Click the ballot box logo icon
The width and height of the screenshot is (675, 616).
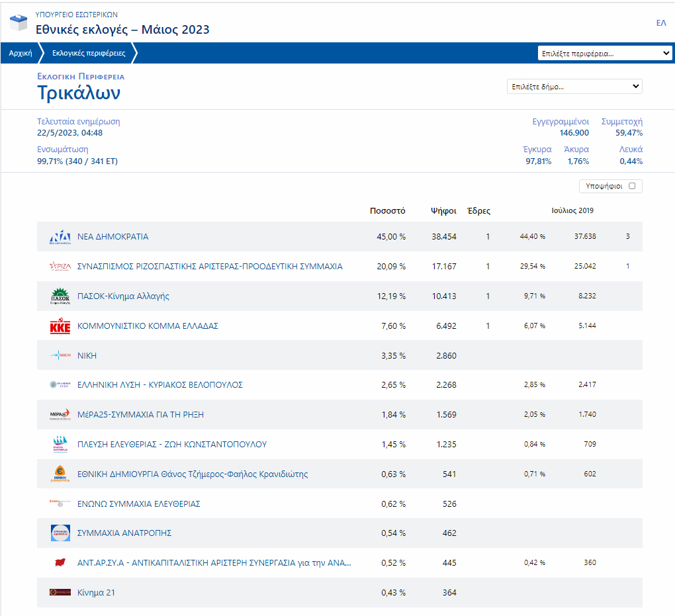[x=19, y=24]
